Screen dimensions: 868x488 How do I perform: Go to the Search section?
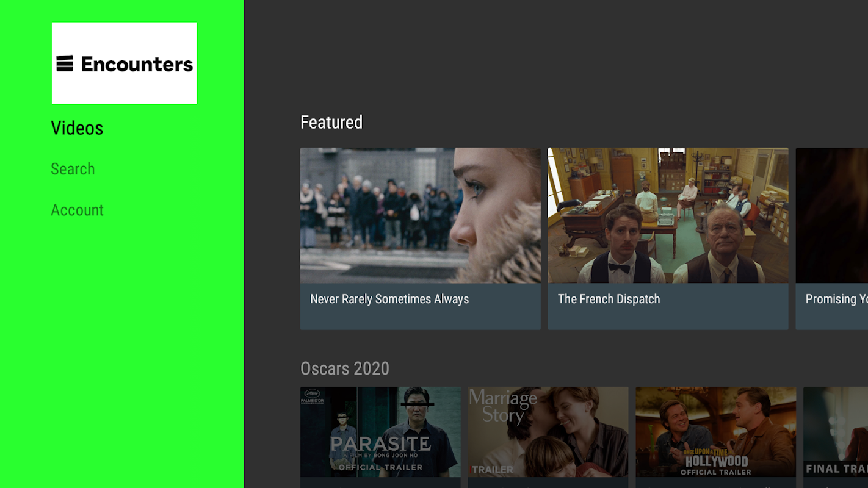tap(73, 169)
